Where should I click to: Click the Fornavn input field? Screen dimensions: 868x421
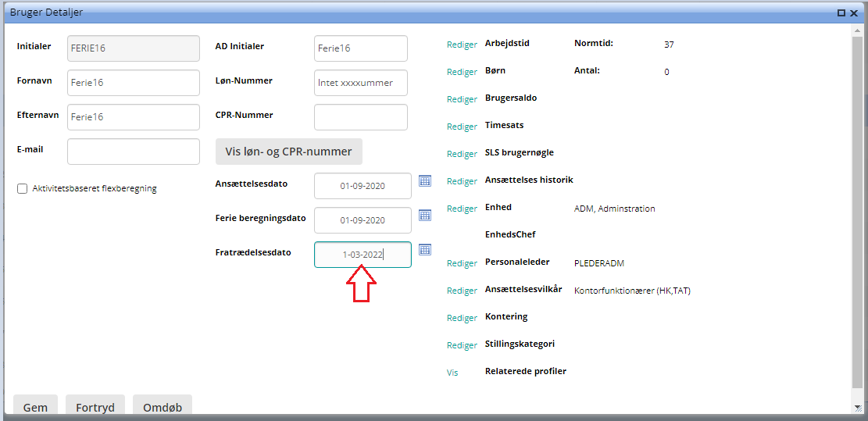coord(134,82)
